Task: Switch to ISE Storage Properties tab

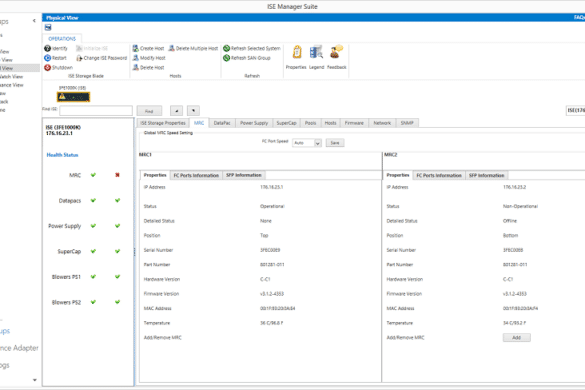Action: 163,123
